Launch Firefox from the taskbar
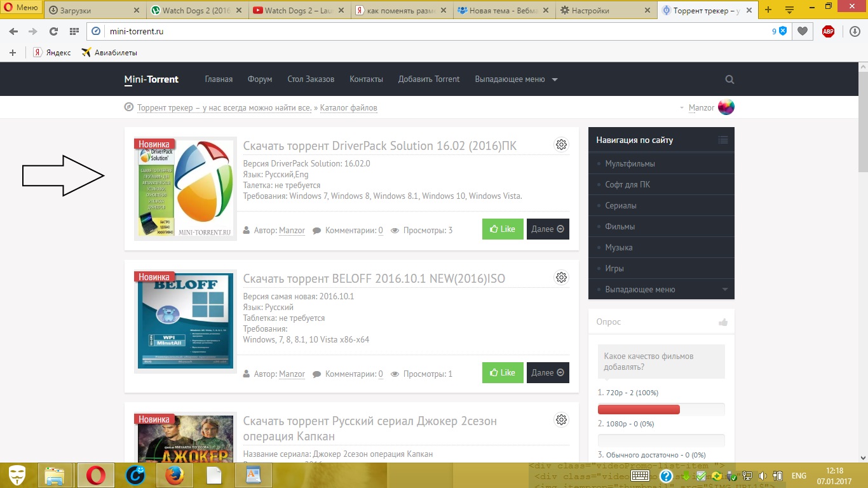This screenshot has width=868, height=488. [x=174, y=475]
